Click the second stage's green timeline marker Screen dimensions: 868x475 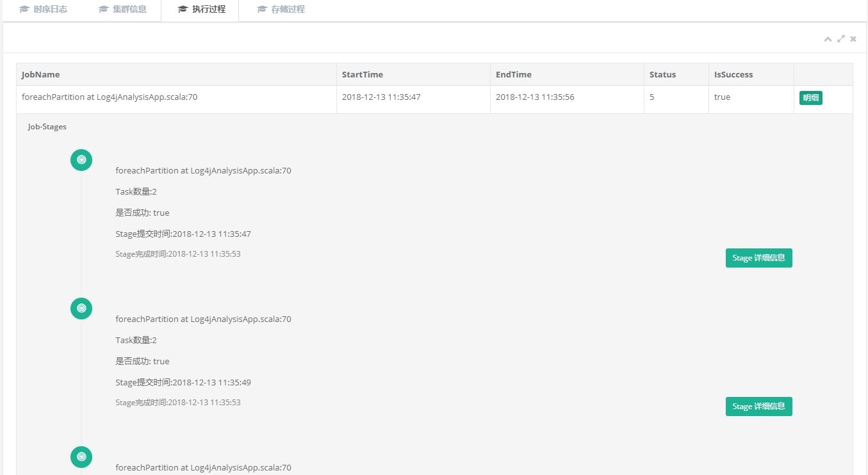(81, 309)
